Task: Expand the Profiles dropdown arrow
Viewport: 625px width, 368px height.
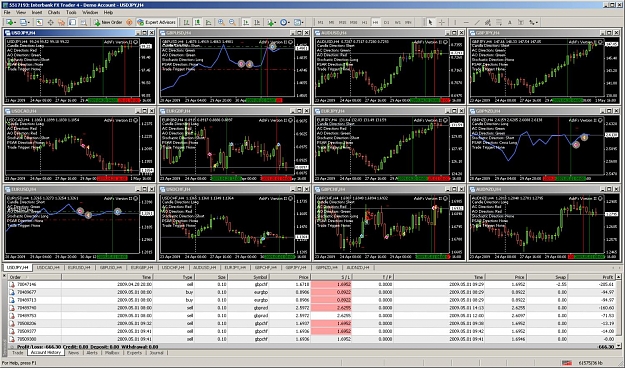Action: coord(29,23)
